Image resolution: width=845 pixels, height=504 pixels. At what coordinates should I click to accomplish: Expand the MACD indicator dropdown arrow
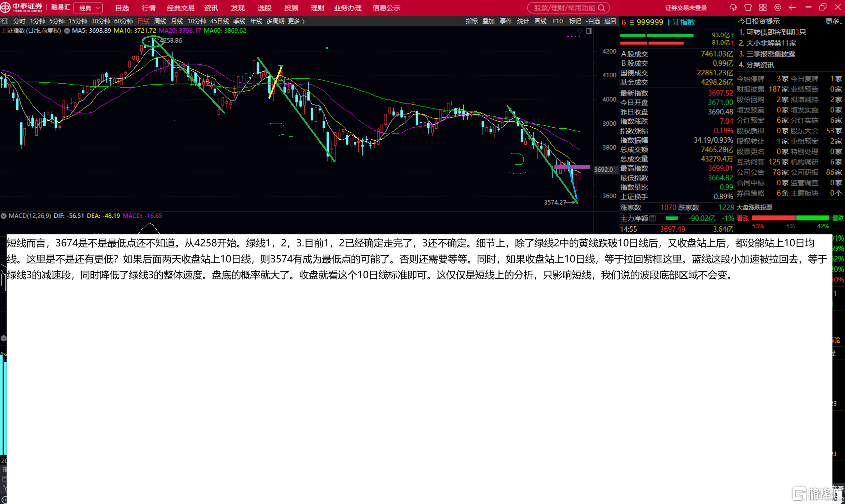click(4, 216)
